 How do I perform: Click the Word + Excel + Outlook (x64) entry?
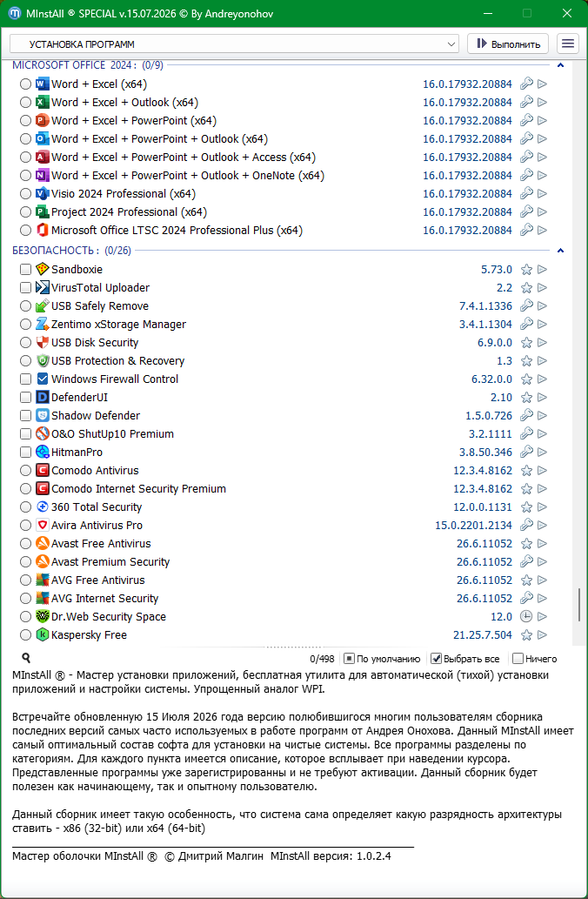124,103
